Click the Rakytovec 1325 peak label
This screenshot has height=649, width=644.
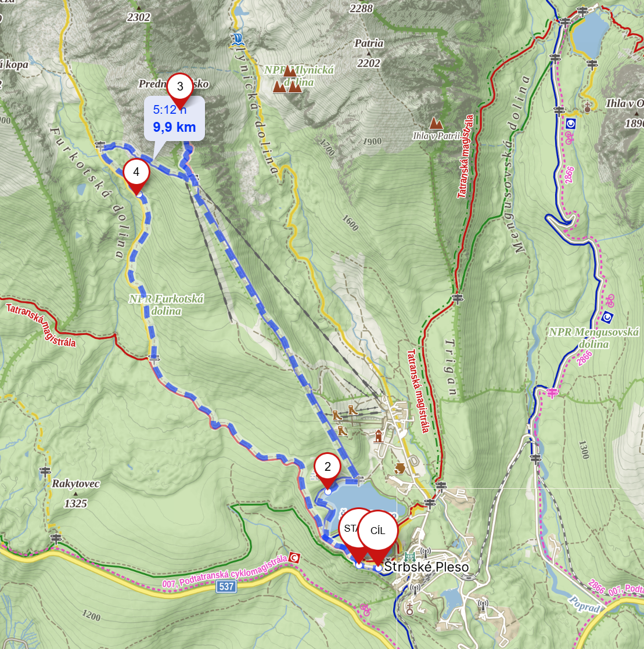pyautogui.click(x=75, y=493)
